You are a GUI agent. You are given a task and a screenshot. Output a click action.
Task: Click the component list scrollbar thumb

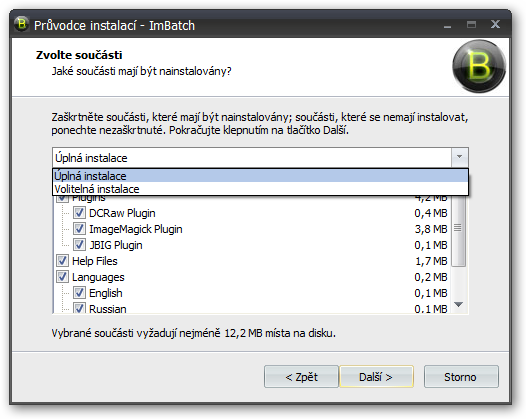coord(458,229)
